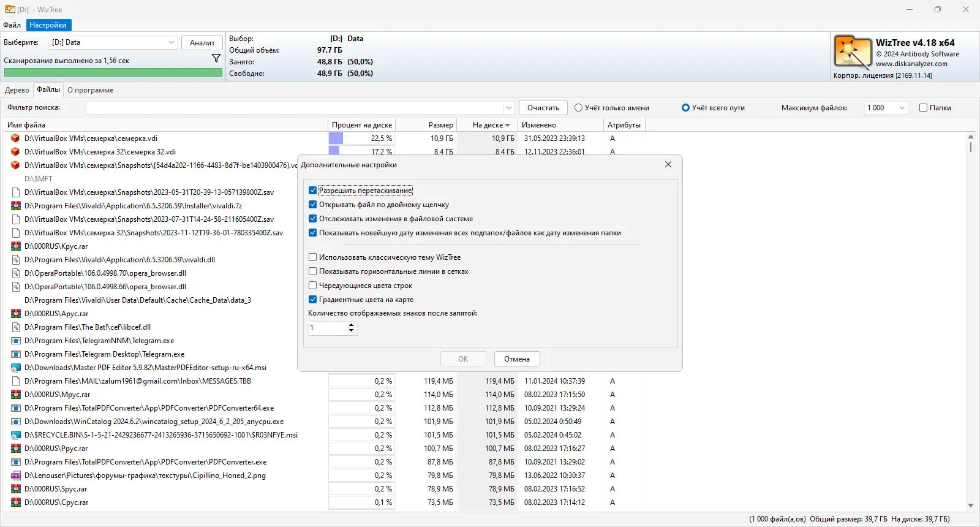Click the WinRAR icon beside Kpyc.rar
The width and height of the screenshot is (980, 527).
pyautogui.click(x=15, y=246)
